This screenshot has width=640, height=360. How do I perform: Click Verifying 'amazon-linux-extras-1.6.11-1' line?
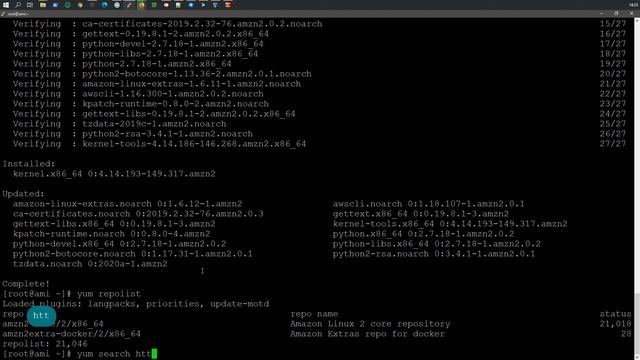[157, 84]
